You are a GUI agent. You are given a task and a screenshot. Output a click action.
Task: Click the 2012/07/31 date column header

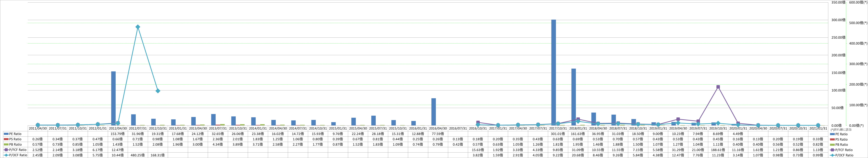click(x=138, y=128)
